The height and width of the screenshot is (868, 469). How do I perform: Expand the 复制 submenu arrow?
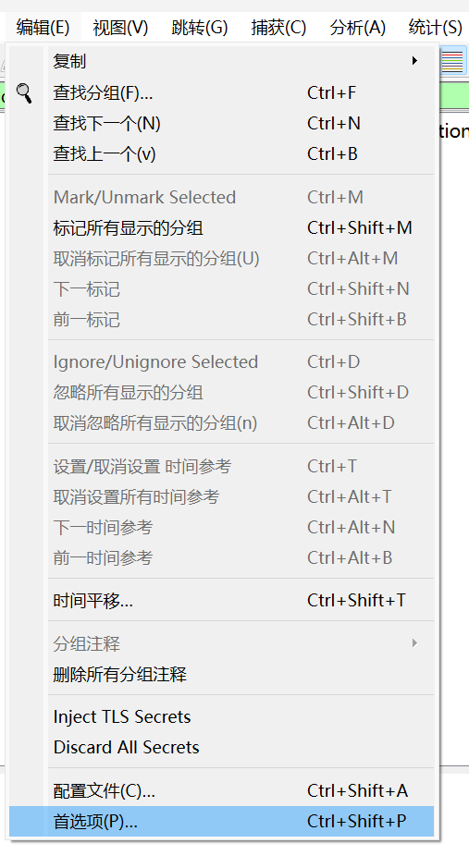coord(414,61)
